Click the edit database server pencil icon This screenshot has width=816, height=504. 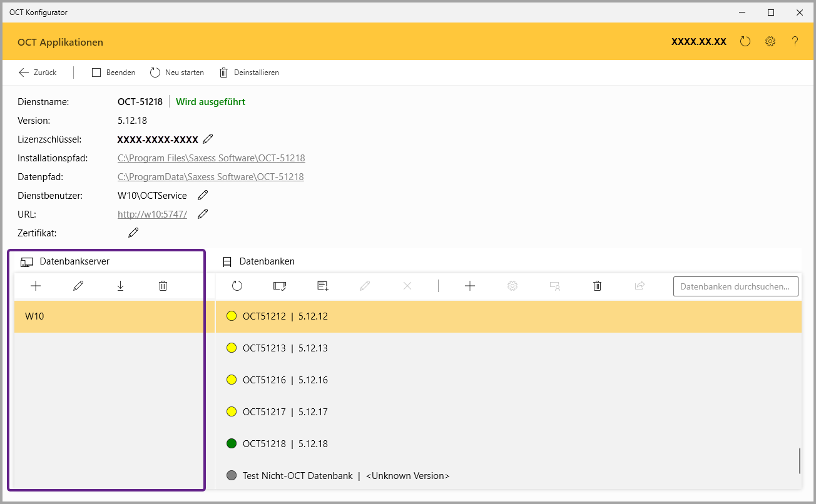78,286
